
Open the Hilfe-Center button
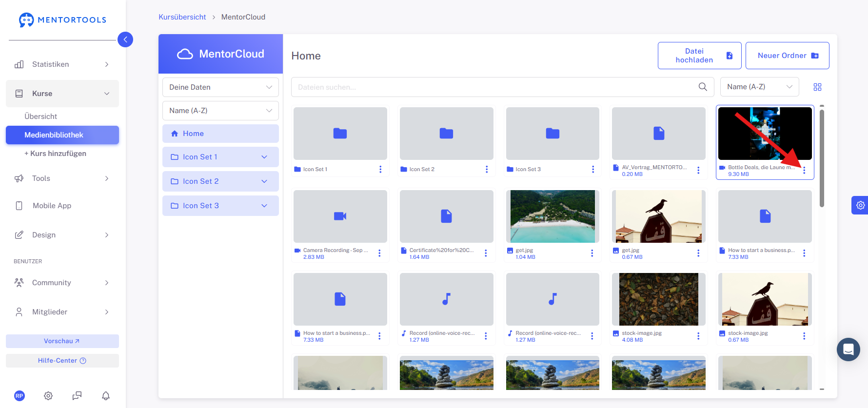click(x=62, y=361)
